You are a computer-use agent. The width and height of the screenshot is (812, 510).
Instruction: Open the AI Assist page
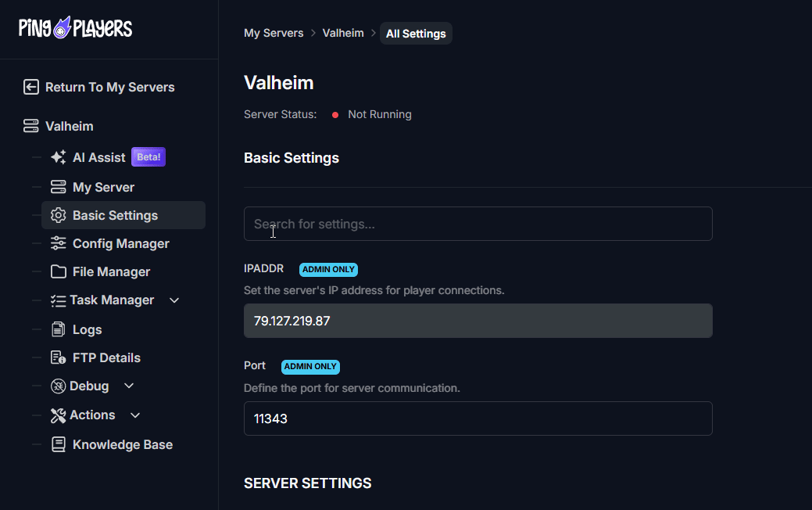(x=99, y=157)
